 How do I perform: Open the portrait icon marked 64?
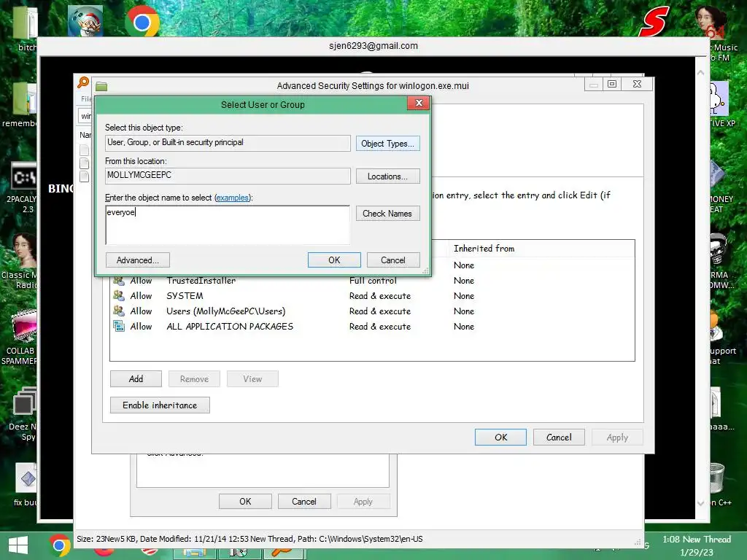712,21
